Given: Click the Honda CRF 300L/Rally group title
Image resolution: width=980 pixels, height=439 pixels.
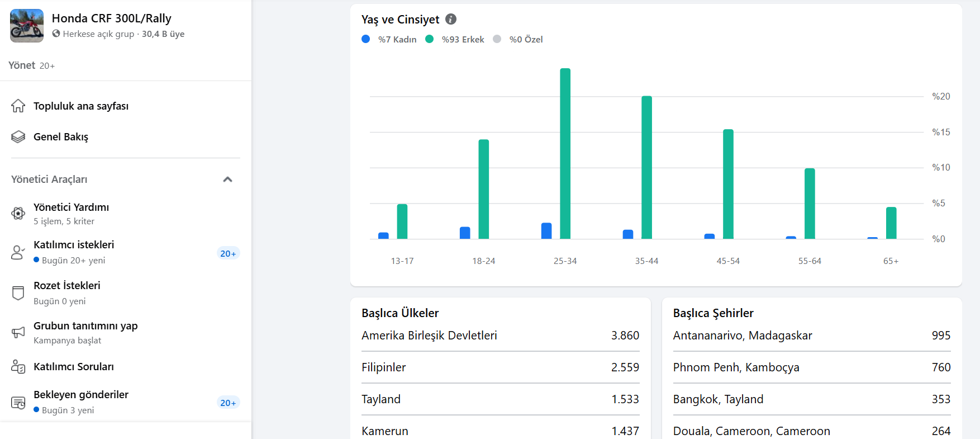Looking at the screenshot, I should pos(111,18).
